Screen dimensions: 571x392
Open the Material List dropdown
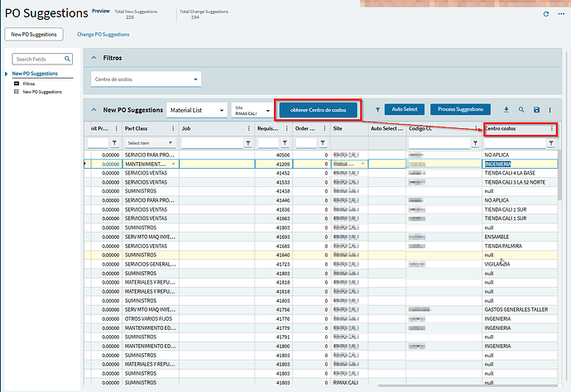click(x=221, y=110)
